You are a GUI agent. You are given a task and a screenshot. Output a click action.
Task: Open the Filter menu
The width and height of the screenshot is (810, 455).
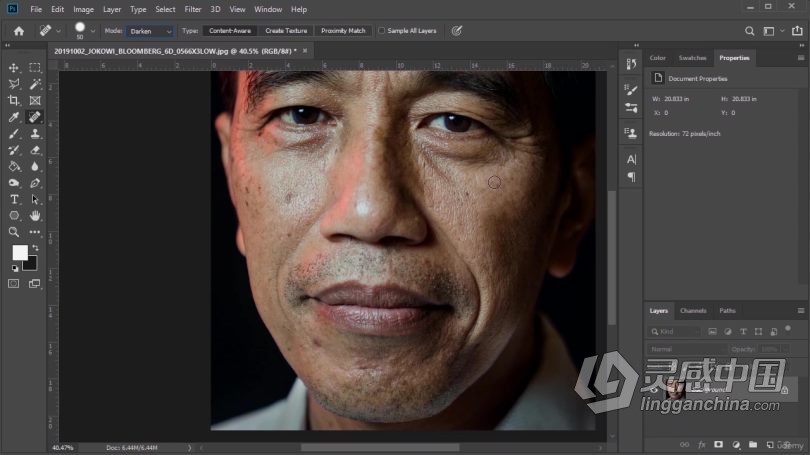click(x=193, y=9)
